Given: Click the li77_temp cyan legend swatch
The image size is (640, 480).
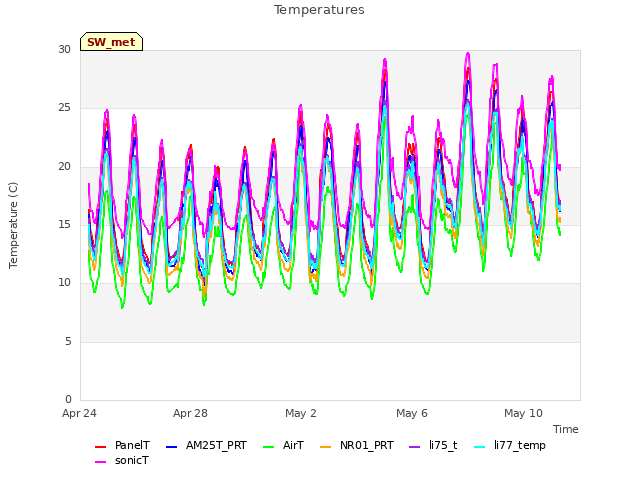Looking at the screenshot, I should pos(480,447).
